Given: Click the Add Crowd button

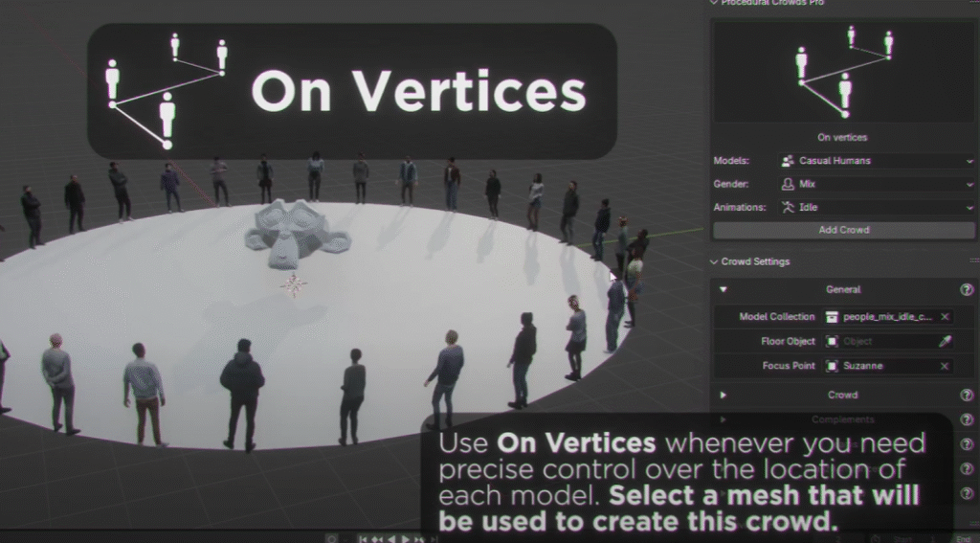Looking at the screenshot, I should pos(842,230).
